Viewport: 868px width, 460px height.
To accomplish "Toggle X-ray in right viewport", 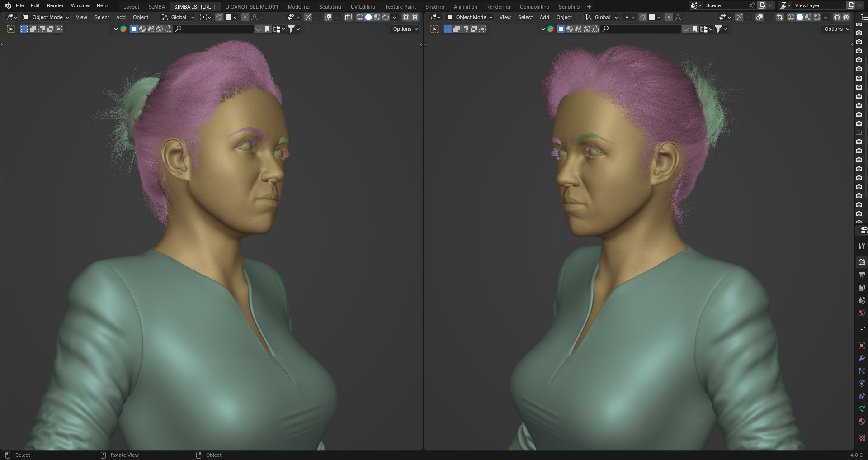I will pos(780,17).
